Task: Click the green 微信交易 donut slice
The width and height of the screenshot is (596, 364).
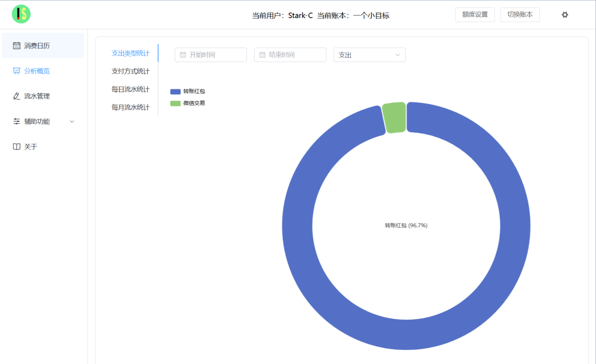Action: (x=394, y=117)
